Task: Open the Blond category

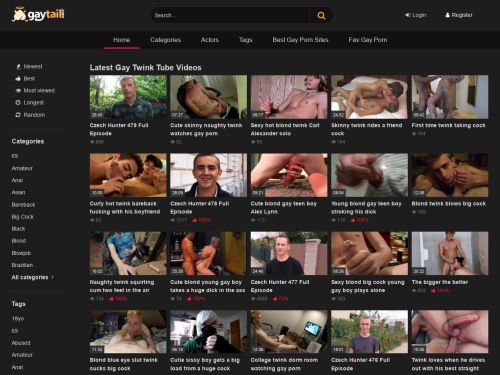Action: (x=19, y=241)
